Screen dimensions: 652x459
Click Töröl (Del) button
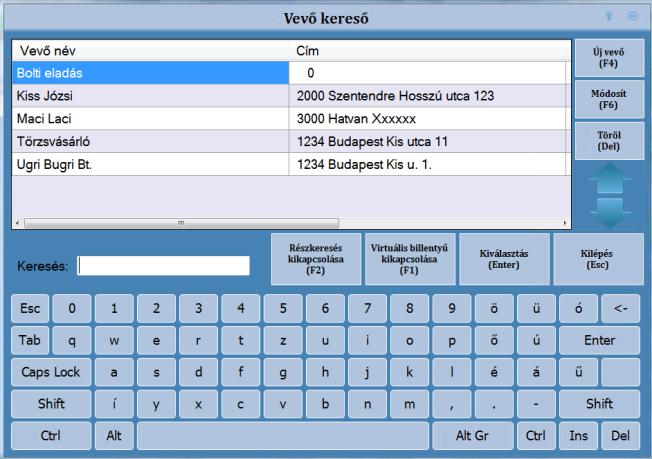609,141
